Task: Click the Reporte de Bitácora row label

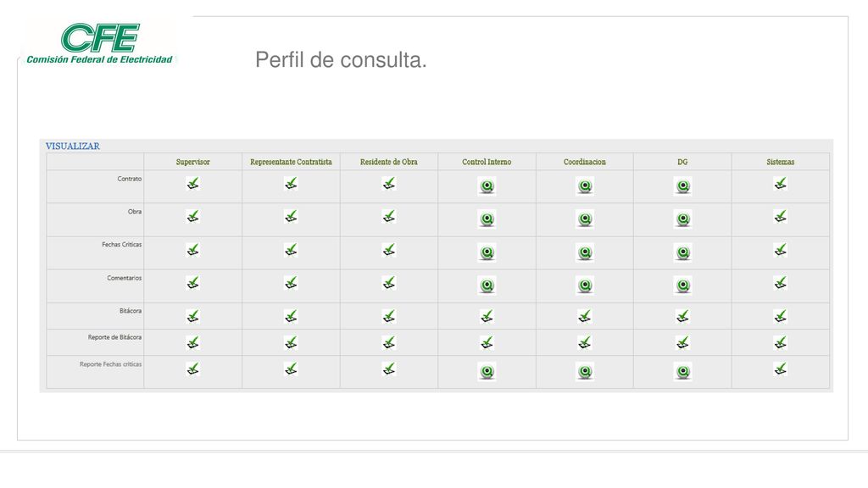Action: [114, 337]
